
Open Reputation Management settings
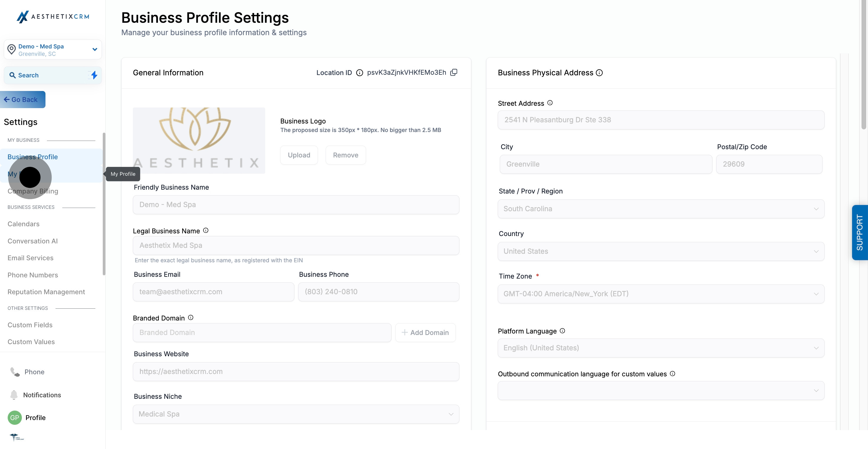click(x=46, y=292)
